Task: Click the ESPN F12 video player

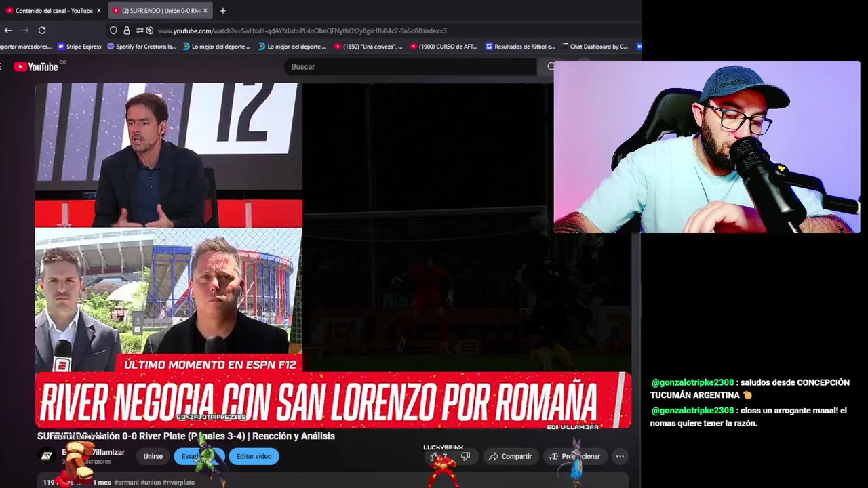Action: (333, 256)
